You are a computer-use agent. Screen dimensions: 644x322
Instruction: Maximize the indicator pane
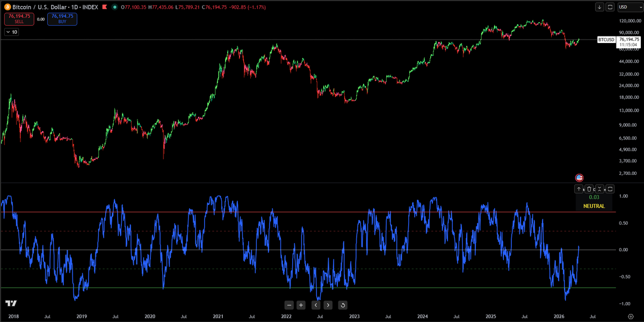[x=610, y=189]
